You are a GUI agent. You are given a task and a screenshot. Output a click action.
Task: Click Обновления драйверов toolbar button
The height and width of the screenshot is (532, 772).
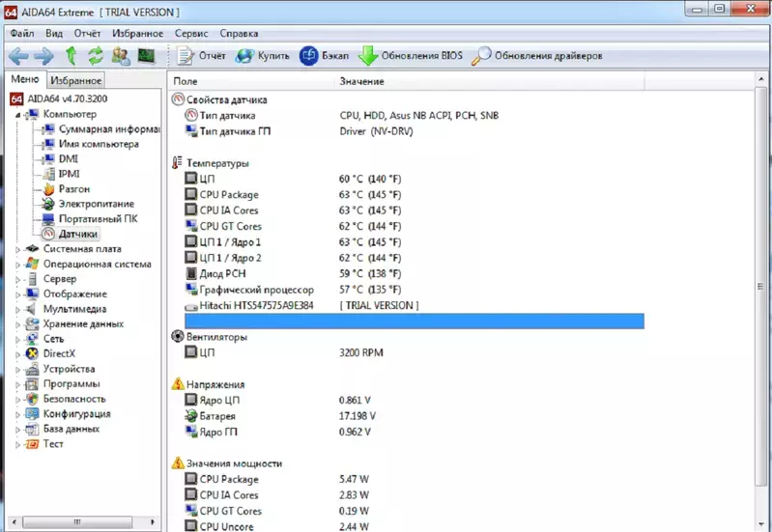point(537,56)
